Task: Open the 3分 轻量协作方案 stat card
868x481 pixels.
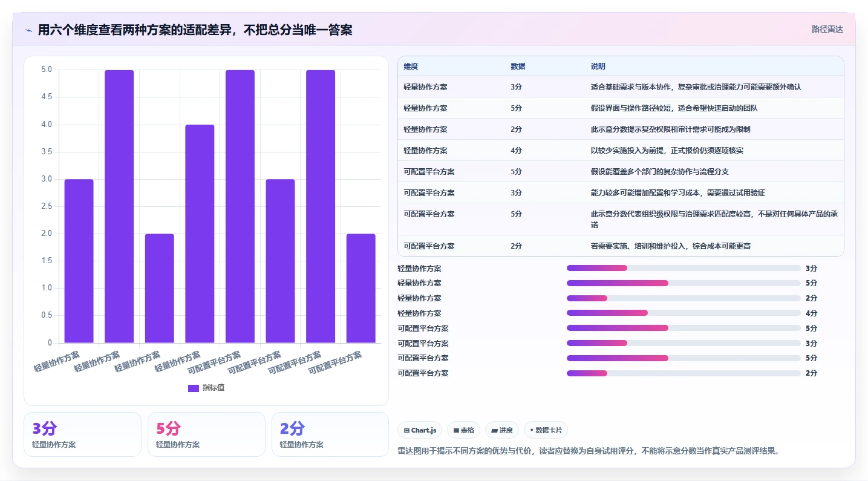Action: click(x=82, y=434)
